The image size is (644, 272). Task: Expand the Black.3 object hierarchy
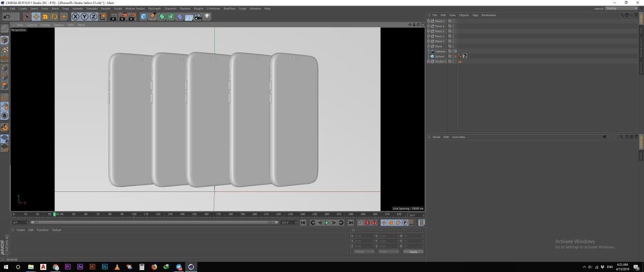429,31
